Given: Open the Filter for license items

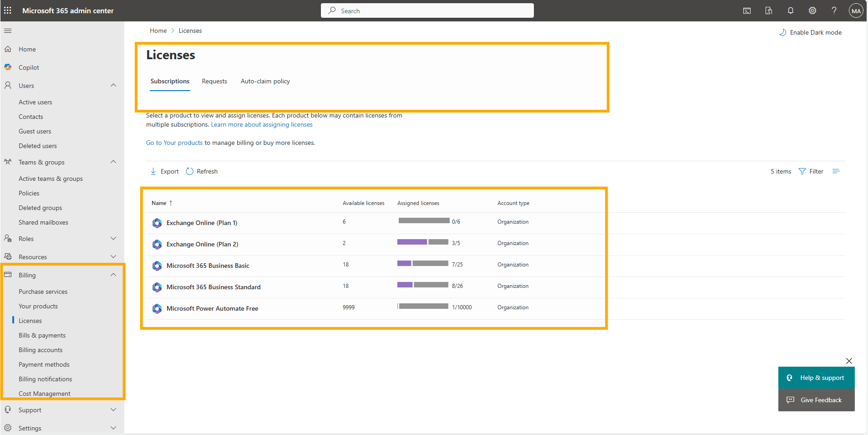Looking at the screenshot, I should pos(811,171).
